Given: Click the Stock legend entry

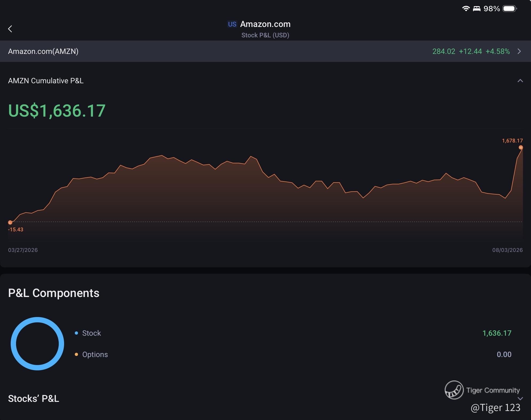Looking at the screenshot, I should (x=91, y=333).
